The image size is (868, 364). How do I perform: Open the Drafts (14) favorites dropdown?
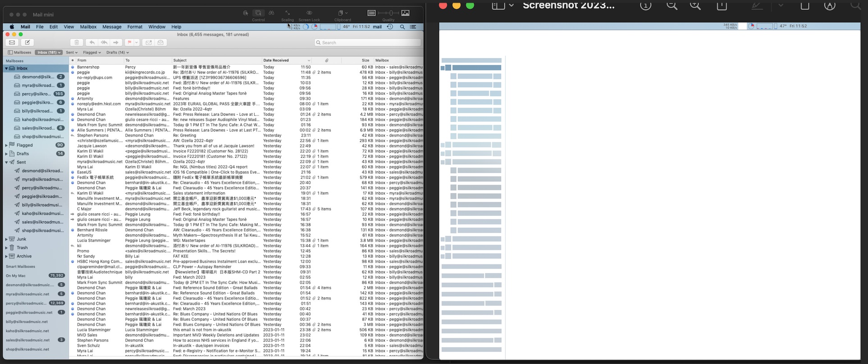pos(118,52)
